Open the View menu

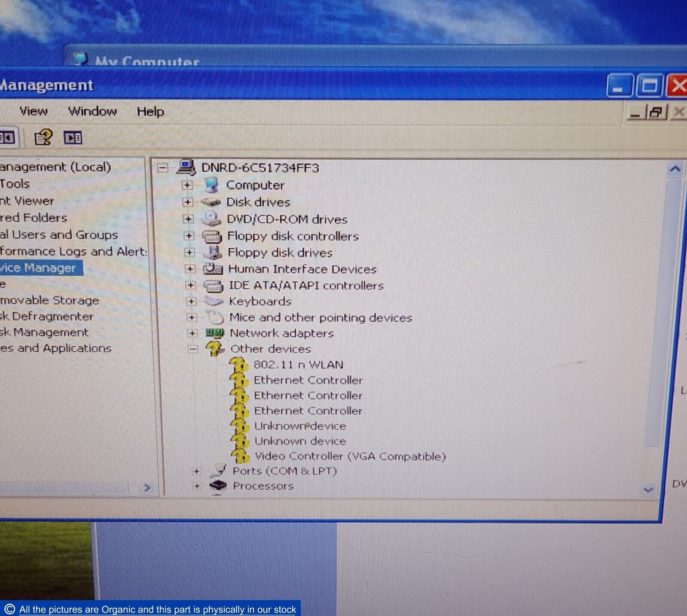pos(34,111)
